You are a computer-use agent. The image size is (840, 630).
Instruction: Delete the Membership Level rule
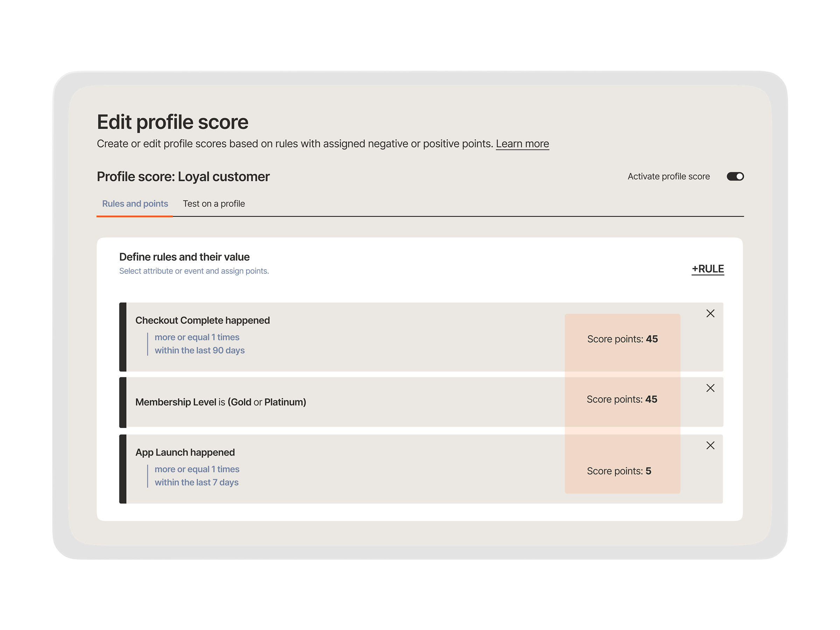coord(710,388)
